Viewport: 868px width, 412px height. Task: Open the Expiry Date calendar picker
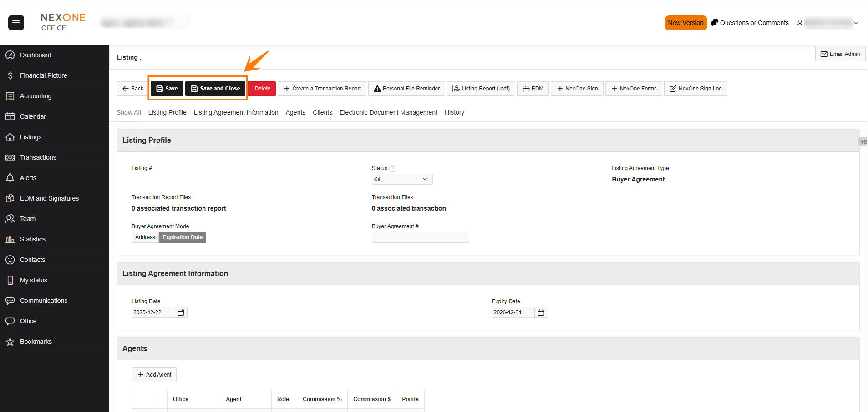coord(541,312)
